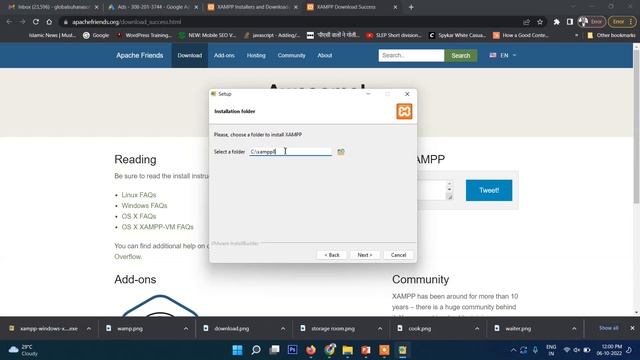This screenshot has width=640, height=360.
Task: Click the green Search button
Action: pos(461,56)
